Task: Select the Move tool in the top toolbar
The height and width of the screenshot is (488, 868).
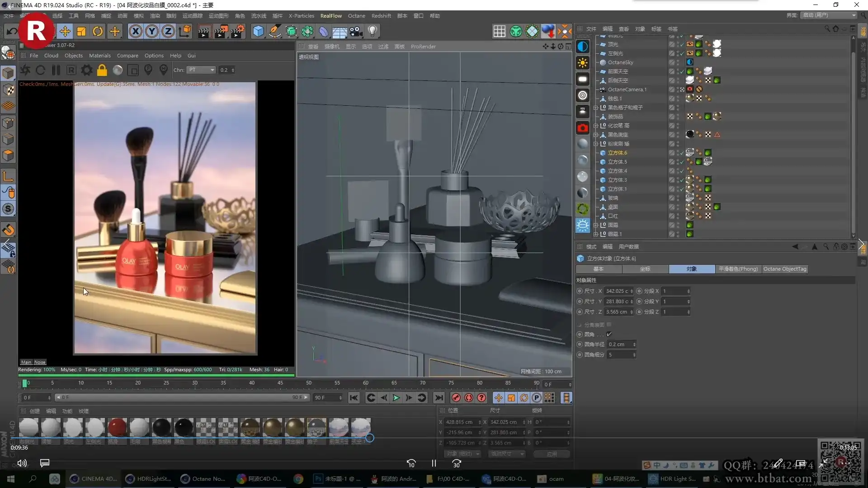Action: point(65,31)
